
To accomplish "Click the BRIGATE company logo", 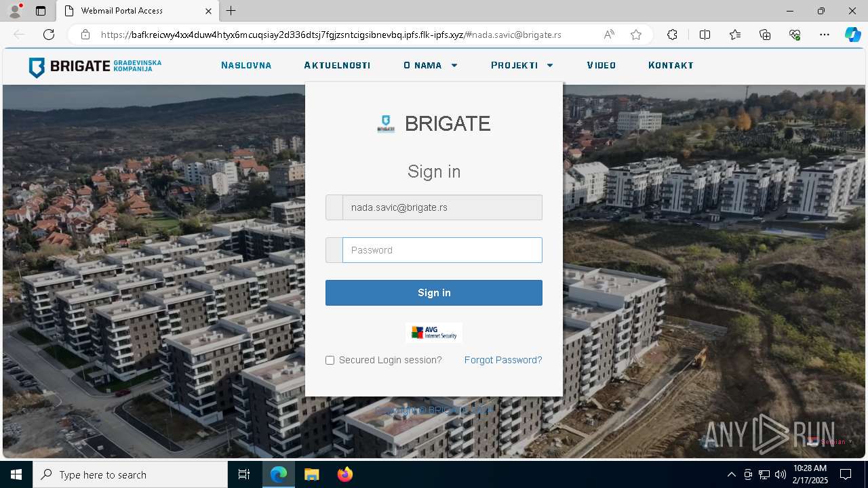I will pos(95,66).
